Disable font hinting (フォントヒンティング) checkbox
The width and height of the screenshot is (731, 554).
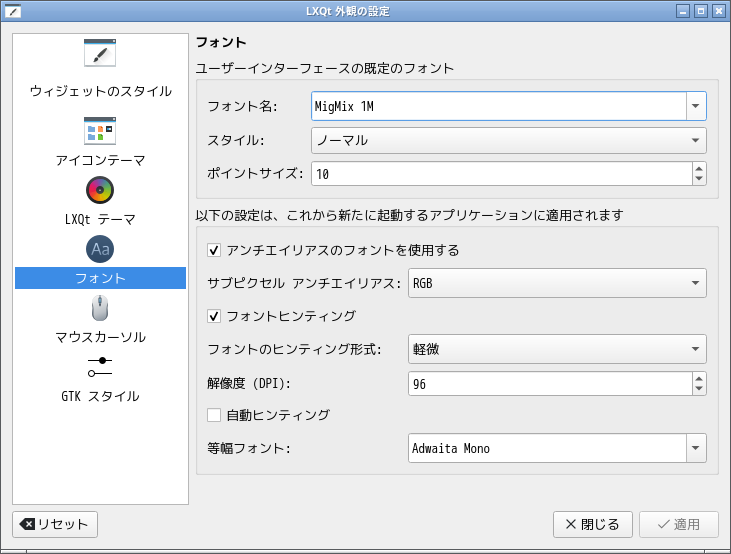[x=214, y=316]
